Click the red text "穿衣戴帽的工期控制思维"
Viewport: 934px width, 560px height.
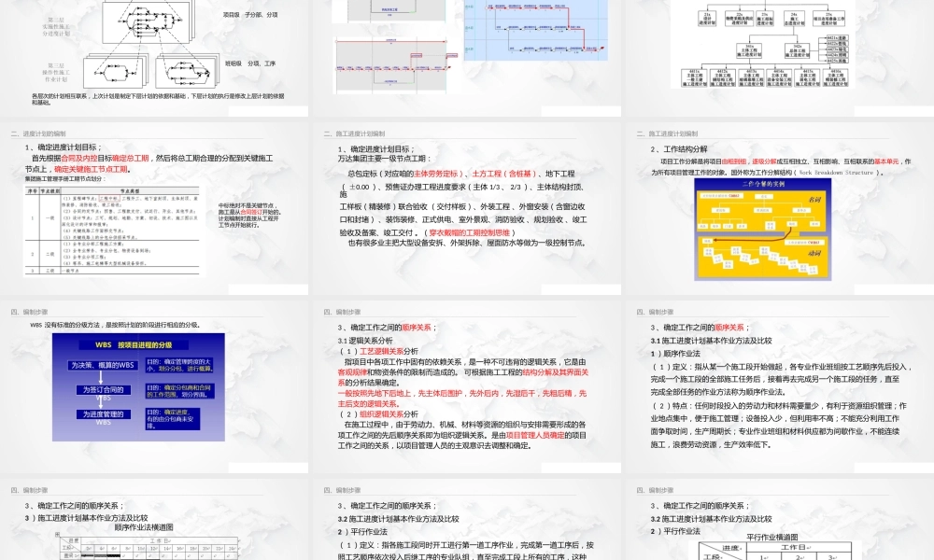(x=470, y=232)
